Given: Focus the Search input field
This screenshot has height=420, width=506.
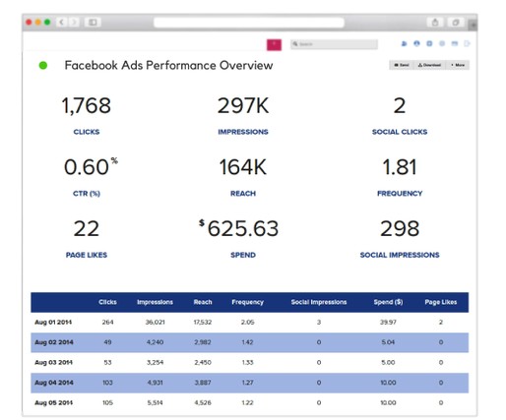Looking at the screenshot, I should 334,44.
